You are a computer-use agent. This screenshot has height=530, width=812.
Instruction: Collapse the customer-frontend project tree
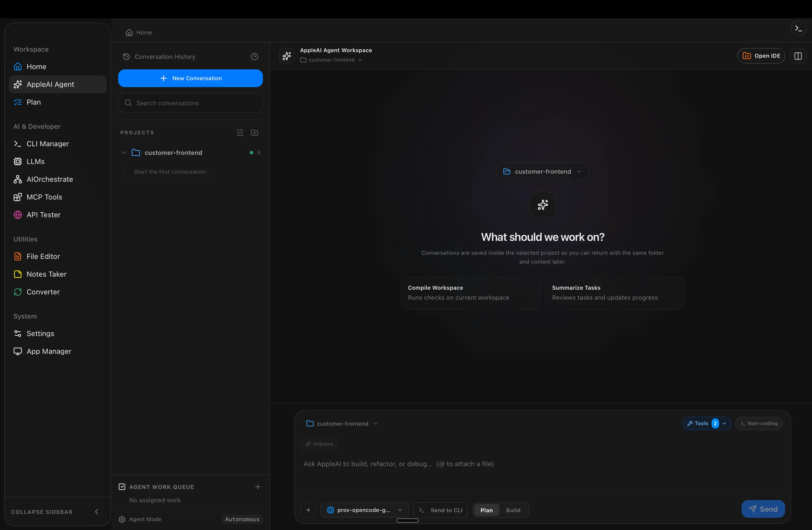[123, 153]
